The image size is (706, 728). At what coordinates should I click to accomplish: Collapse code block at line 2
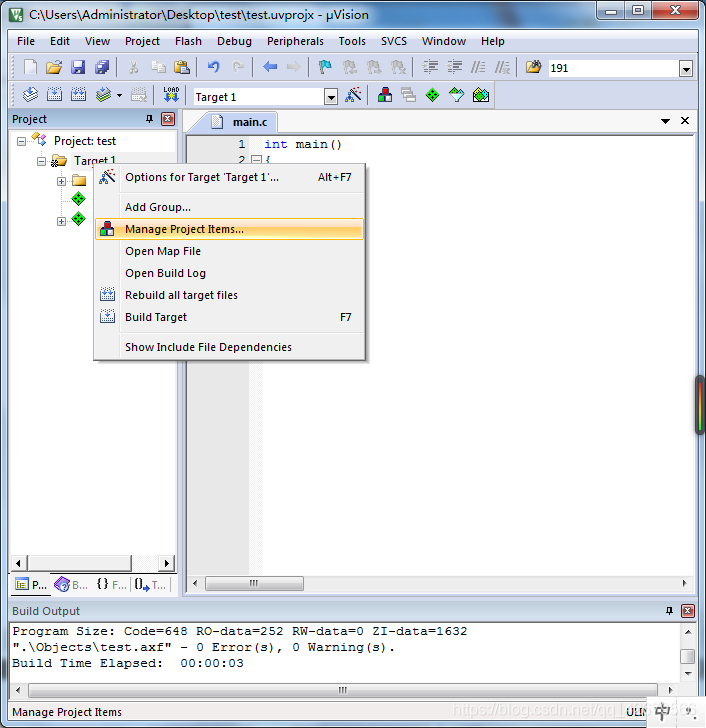[x=256, y=160]
